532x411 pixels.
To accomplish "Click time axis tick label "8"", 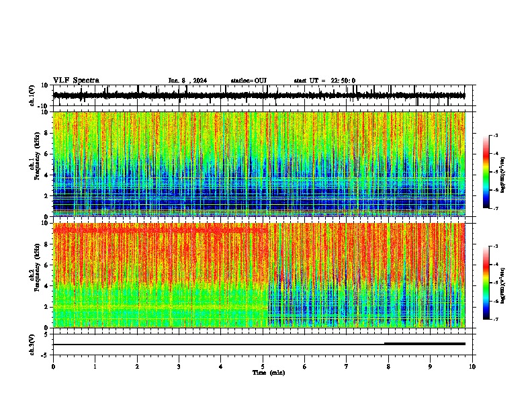I will [388, 367].
